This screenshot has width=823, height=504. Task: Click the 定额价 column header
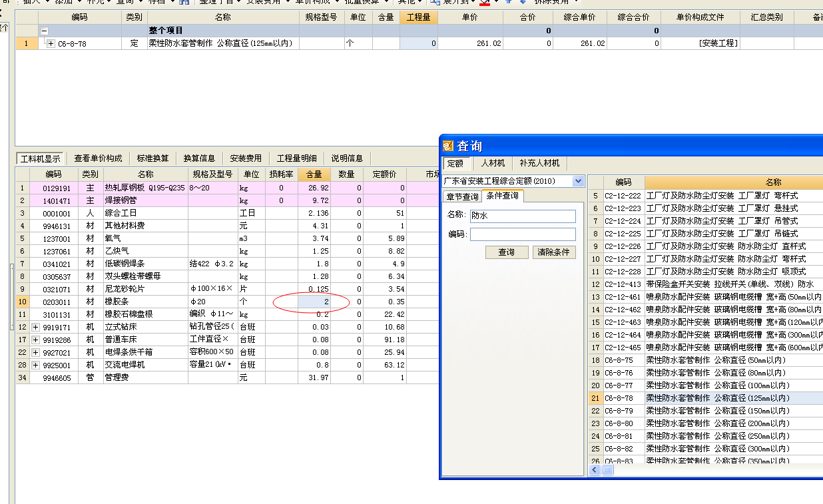tap(384, 174)
